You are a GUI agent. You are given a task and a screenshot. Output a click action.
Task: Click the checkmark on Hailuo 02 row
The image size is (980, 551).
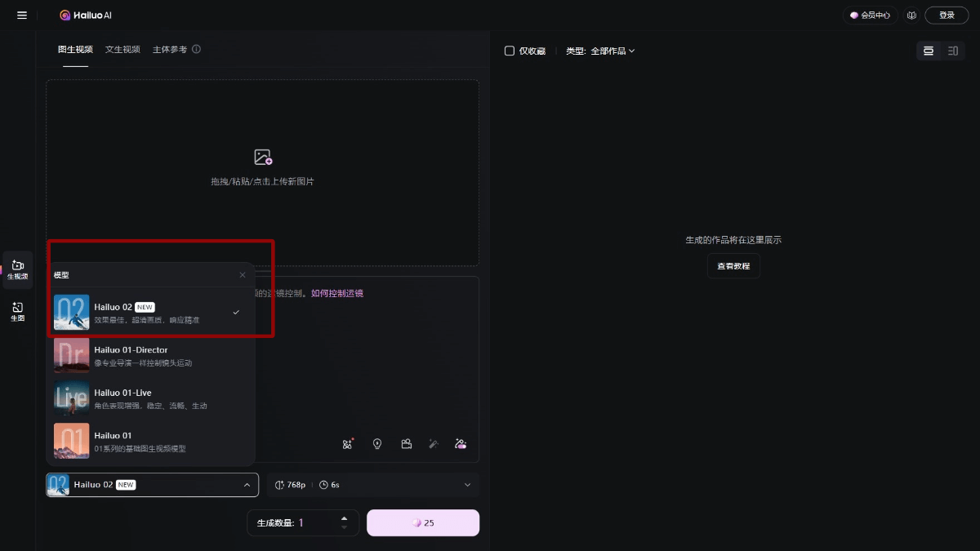[236, 313]
